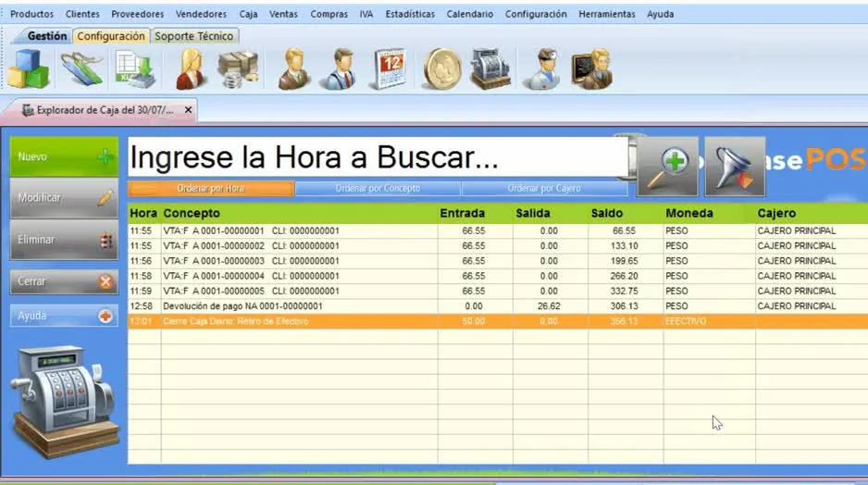
Task: Open the Vendedores menu
Action: click(x=201, y=14)
